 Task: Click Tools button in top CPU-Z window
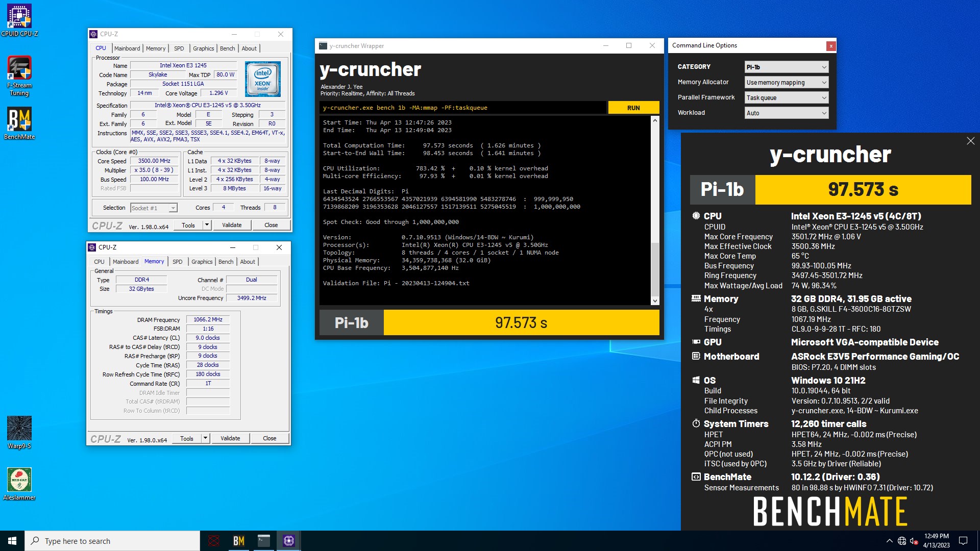tap(188, 225)
